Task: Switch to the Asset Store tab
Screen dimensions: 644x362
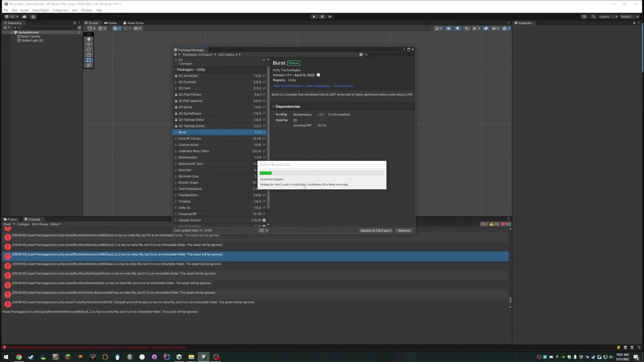Action: point(133,23)
